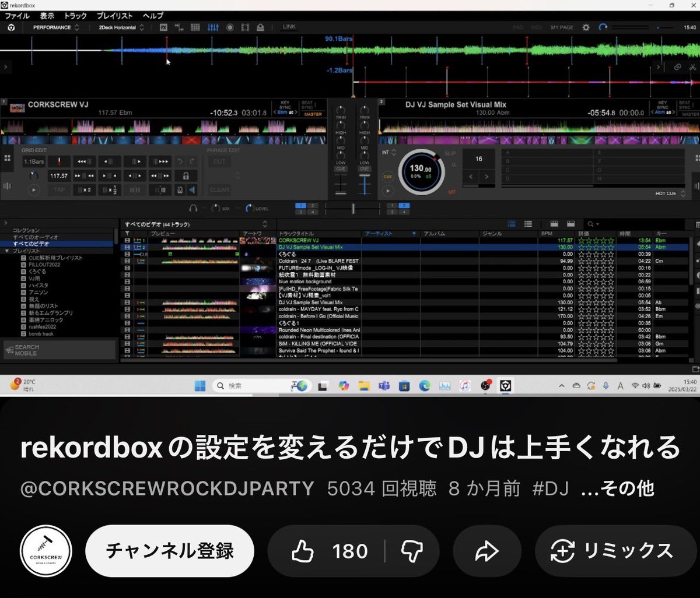The width and height of the screenshot is (700, 598).
Task: Open the Windows Start button
Action: [199, 385]
